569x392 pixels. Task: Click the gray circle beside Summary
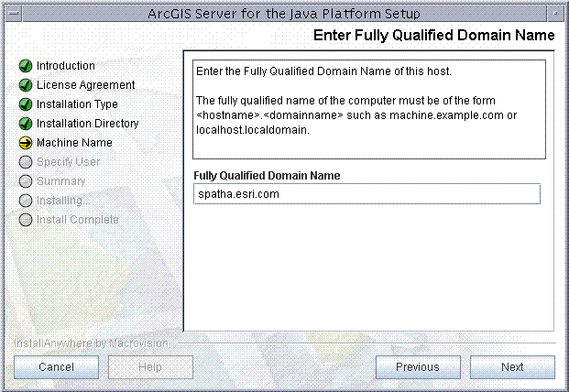(x=26, y=181)
